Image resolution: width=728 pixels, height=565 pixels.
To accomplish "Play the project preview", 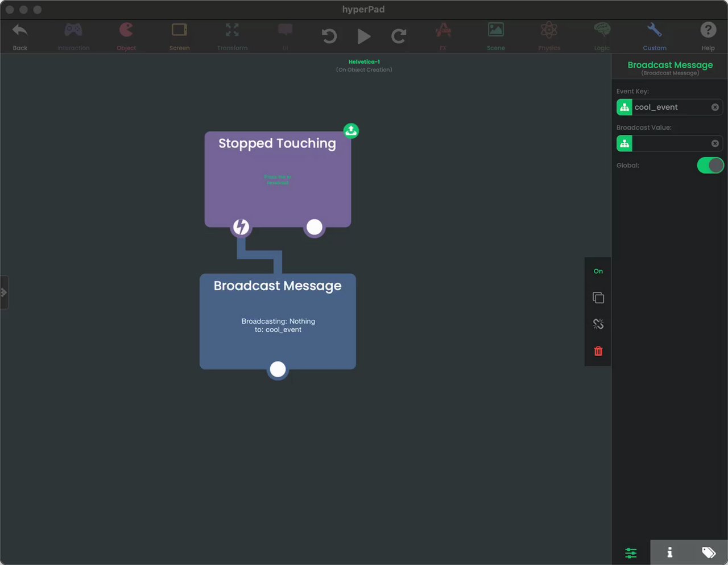I will (364, 36).
